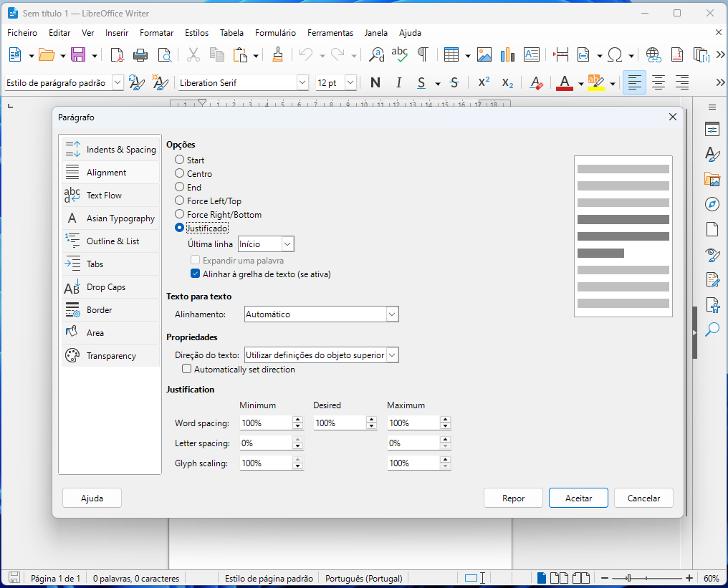Uncheck Alinhar à grelha de texto checkbox
The image size is (728, 588).
195,274
